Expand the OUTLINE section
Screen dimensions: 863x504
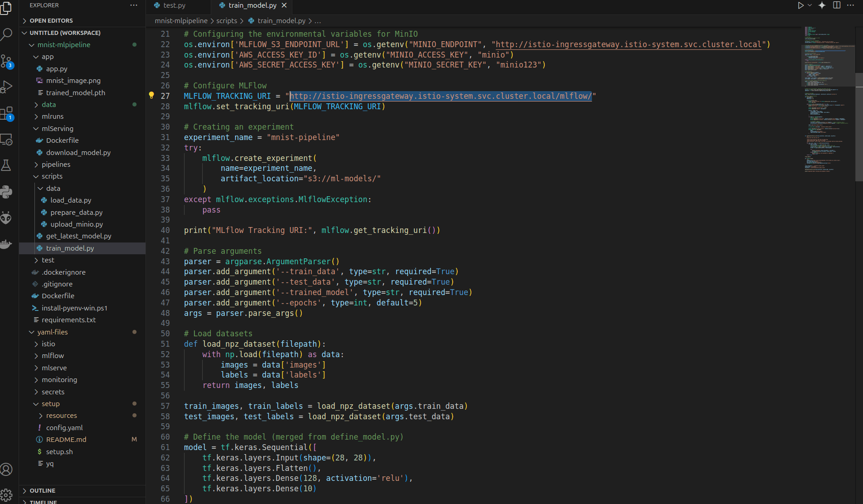point(43,490)
